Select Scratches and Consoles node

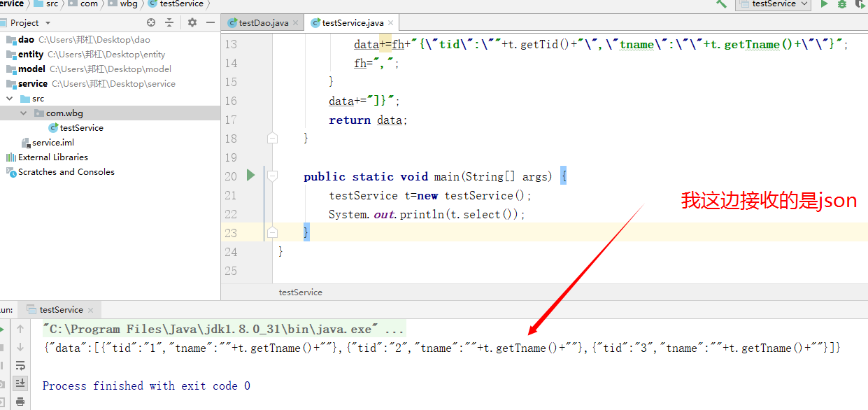66,172
